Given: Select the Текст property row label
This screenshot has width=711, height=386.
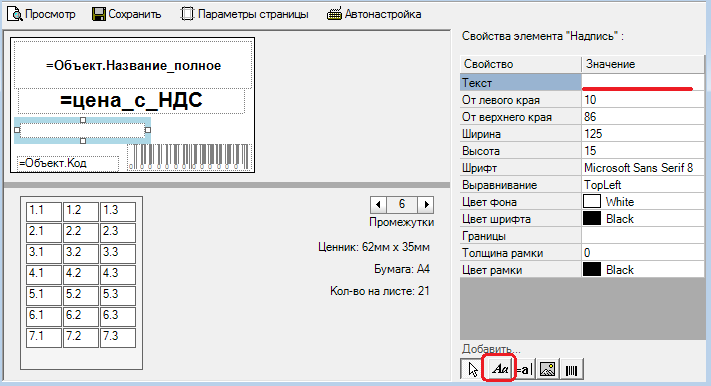Looking at the screenshot, I should coord(521,83).
